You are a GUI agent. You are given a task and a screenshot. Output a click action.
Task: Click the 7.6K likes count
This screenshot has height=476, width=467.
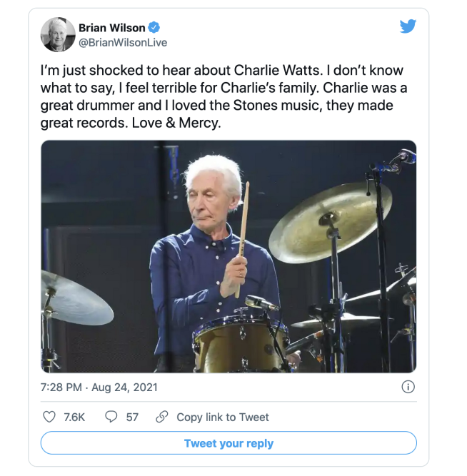[x=74, y=417]
